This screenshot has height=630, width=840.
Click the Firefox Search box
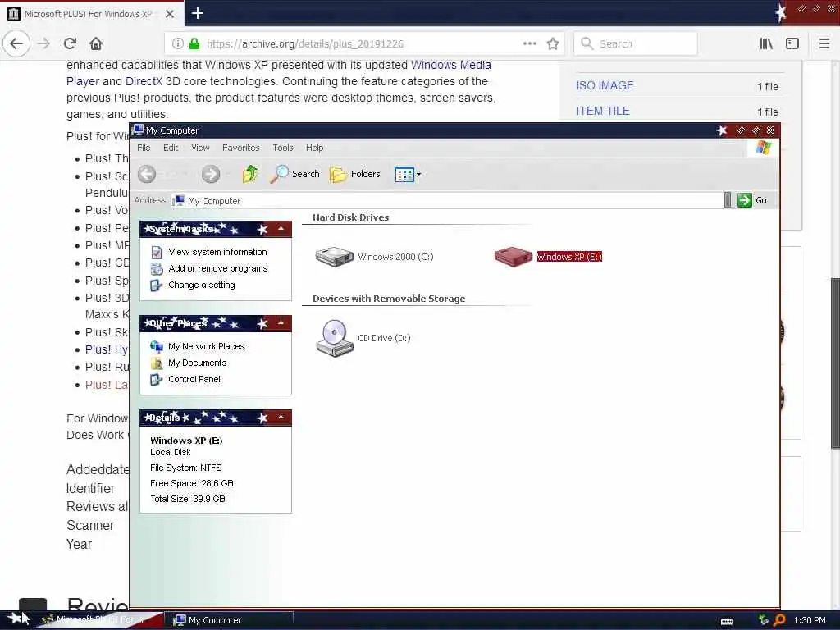point(636,44)
